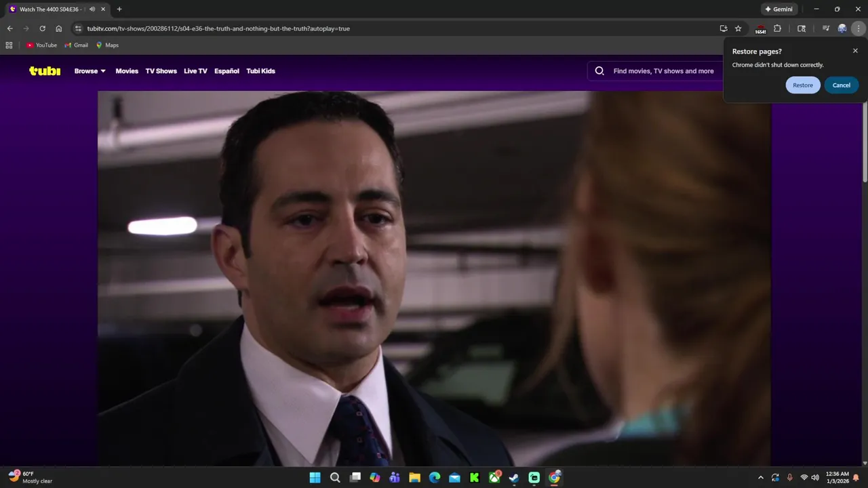
Task: Open the weather widget showing 60°F
Action: click(31, 477)
